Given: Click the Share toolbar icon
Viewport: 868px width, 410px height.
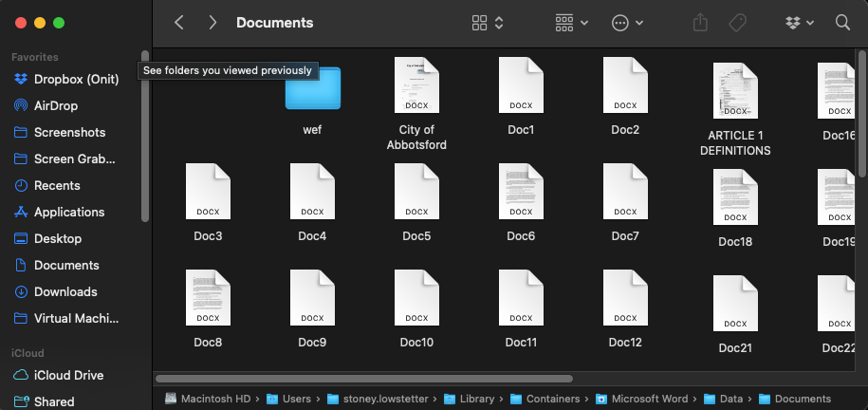Looking at the screenshot, I should [700, 23].
